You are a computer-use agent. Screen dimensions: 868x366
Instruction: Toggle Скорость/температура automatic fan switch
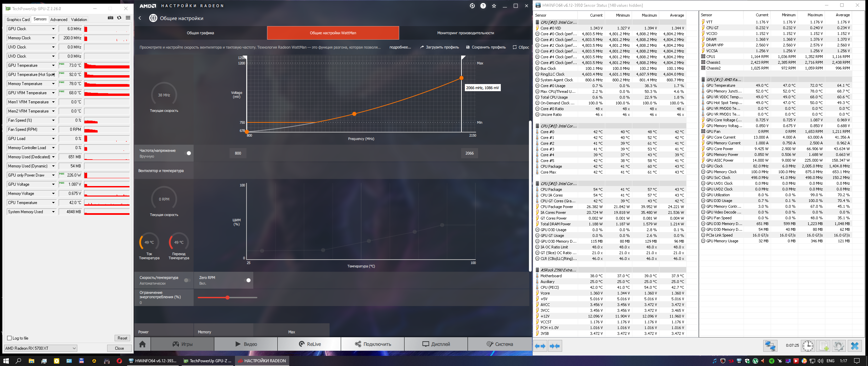pyautogui.click(x=186, y=280)
